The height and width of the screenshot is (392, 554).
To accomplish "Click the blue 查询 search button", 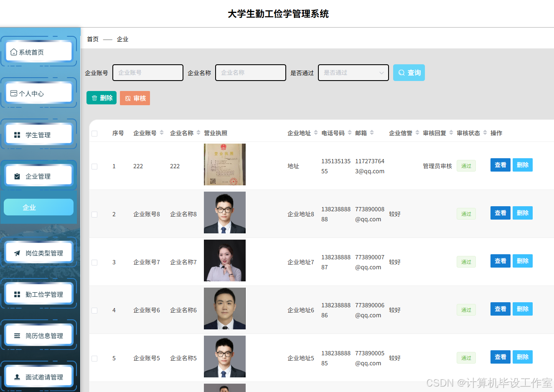I will (409, 73).
